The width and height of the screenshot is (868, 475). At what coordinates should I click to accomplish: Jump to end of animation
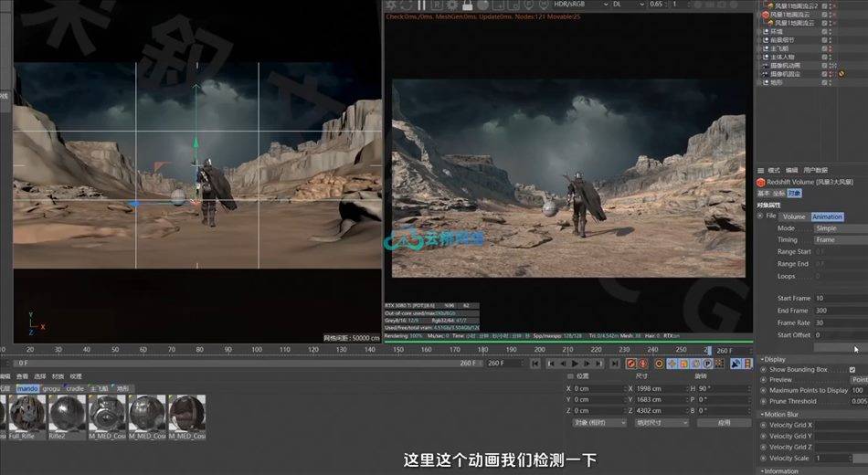pyautogui.click(x=615, y=364)
